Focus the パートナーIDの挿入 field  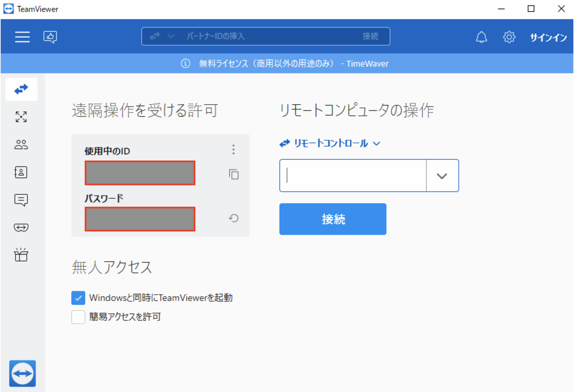coord(266,36)
